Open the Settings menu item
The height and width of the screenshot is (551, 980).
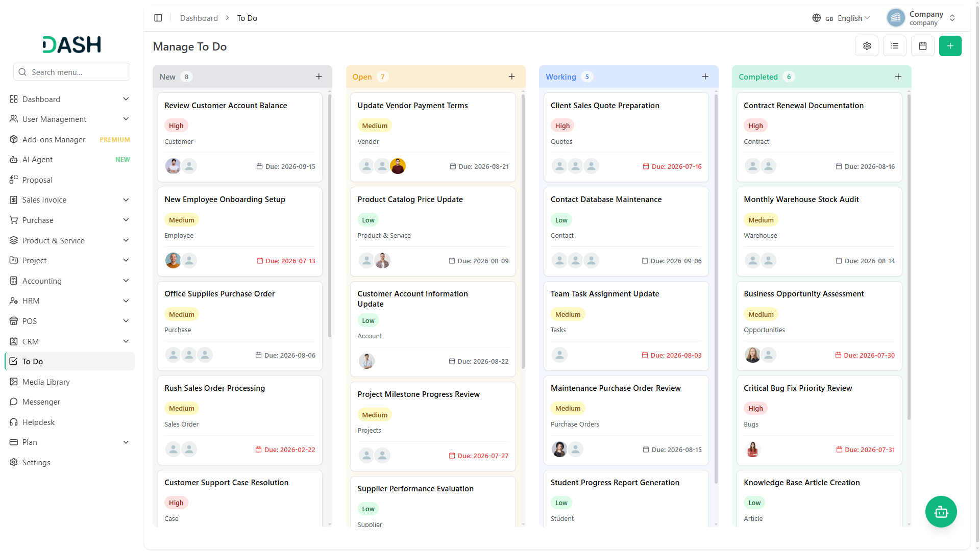70,463
